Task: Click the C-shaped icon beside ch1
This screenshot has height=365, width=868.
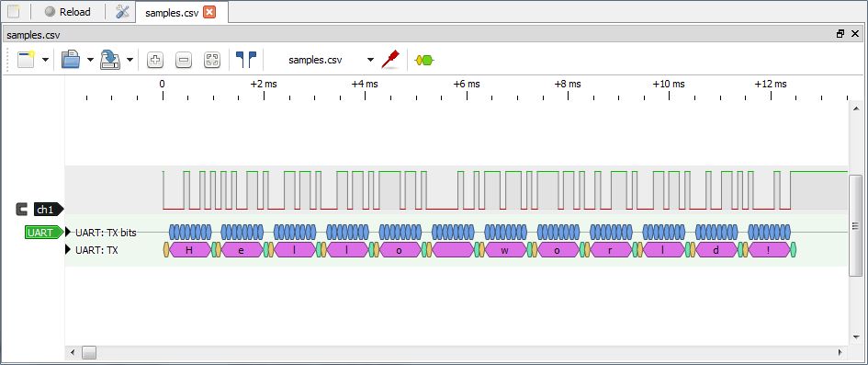Action: pos(22,210)
